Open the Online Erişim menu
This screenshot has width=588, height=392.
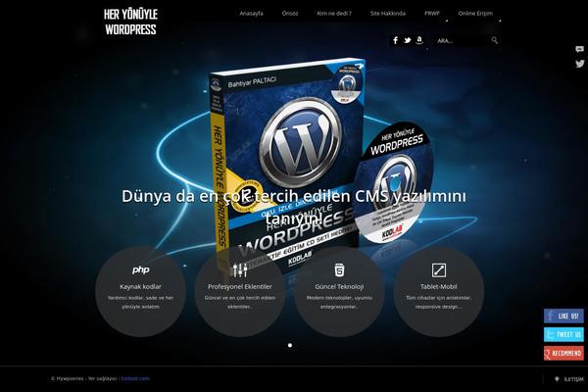pos(475,14)
